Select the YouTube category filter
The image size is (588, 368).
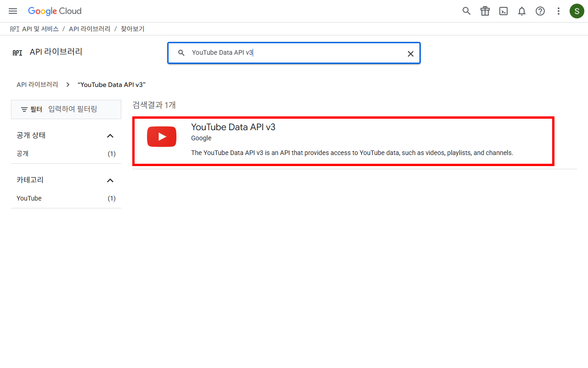29,198
